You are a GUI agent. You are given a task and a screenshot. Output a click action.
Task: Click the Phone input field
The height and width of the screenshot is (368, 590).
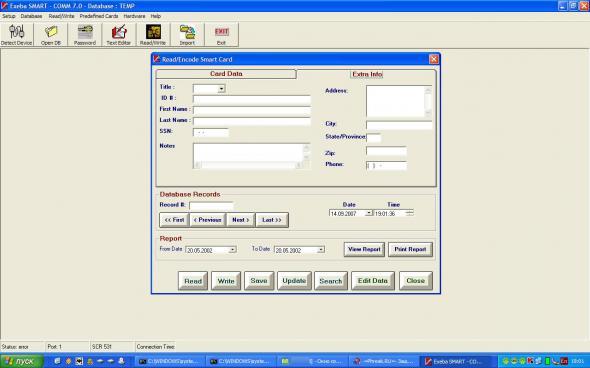pos(386,166)
